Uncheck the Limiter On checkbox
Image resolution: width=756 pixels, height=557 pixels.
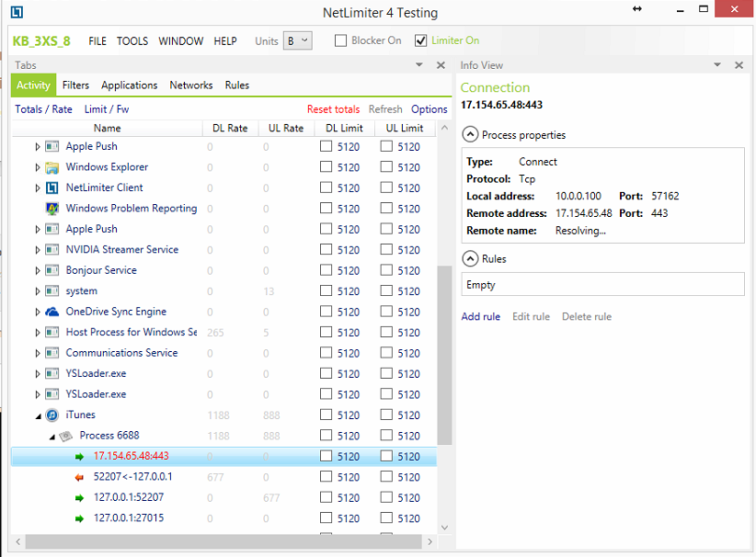point(420,40)
